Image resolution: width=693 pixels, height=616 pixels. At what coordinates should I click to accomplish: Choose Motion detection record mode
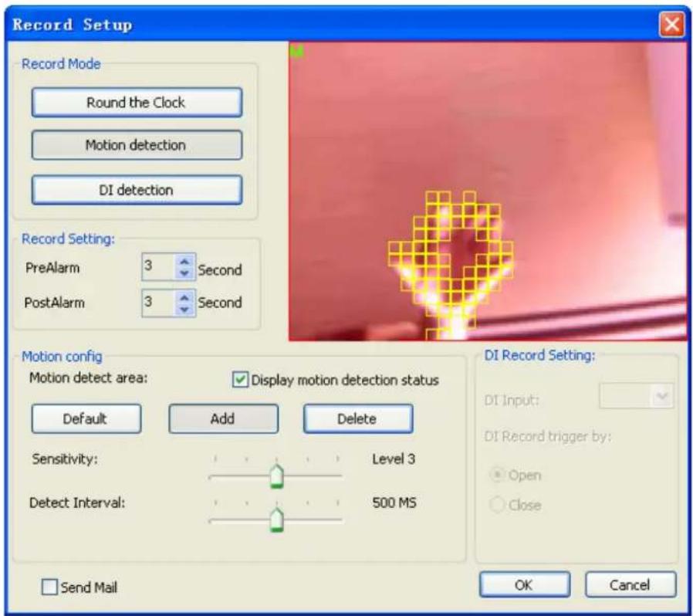pyautogui.click(x=137, y=144)
